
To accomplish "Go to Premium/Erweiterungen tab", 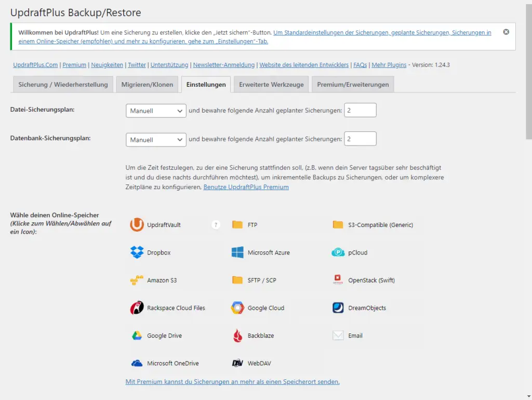I will (x=353, y=85).
